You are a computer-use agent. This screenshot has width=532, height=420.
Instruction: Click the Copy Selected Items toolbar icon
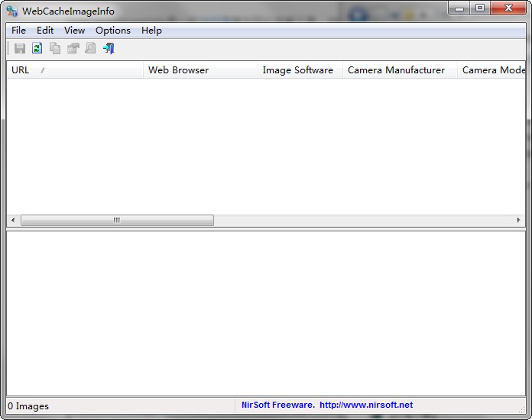pos(55,48)
